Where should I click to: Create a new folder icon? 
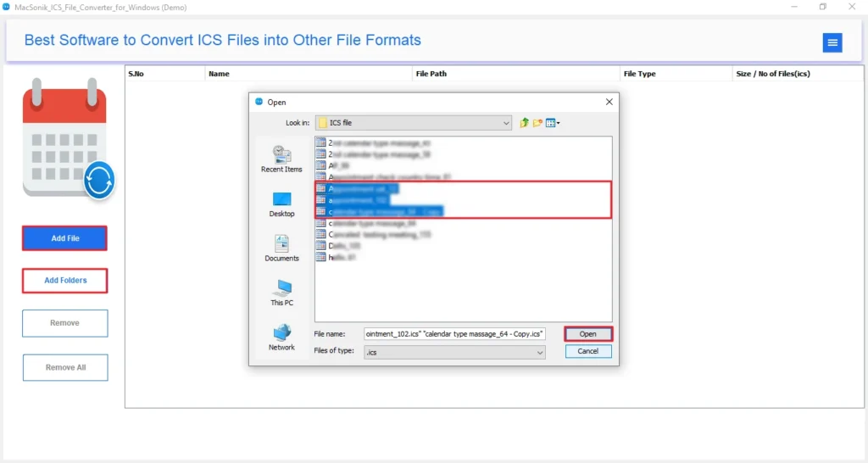tap(537, 123)
